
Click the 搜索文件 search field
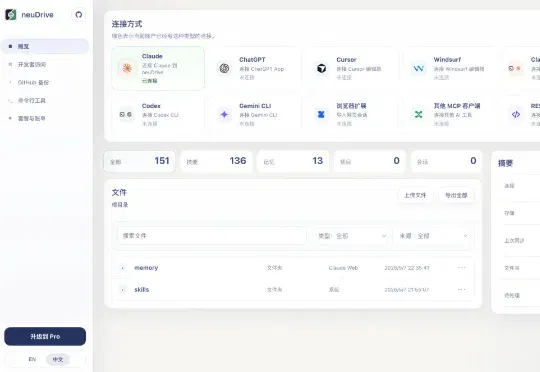coord(211,236)
